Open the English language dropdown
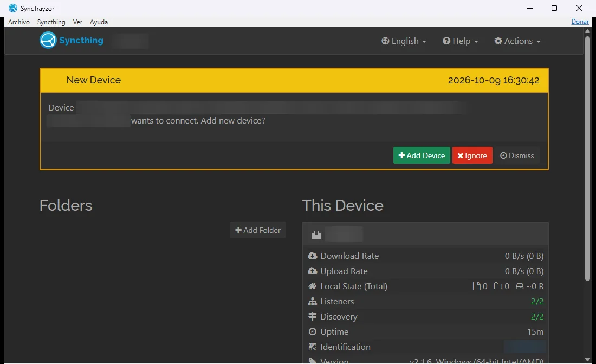This screenshot has width=596, height=364. click(404, 41)
